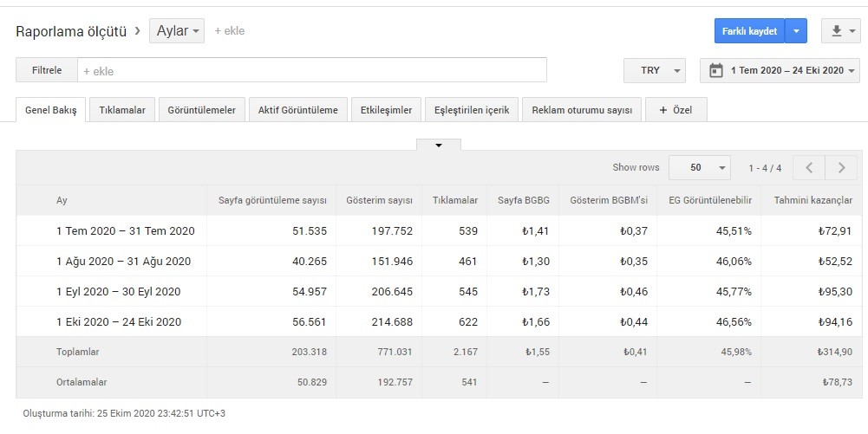Click the Raporlama ölçütü label
Screen dimensions: 868x434
pos(71,31)
